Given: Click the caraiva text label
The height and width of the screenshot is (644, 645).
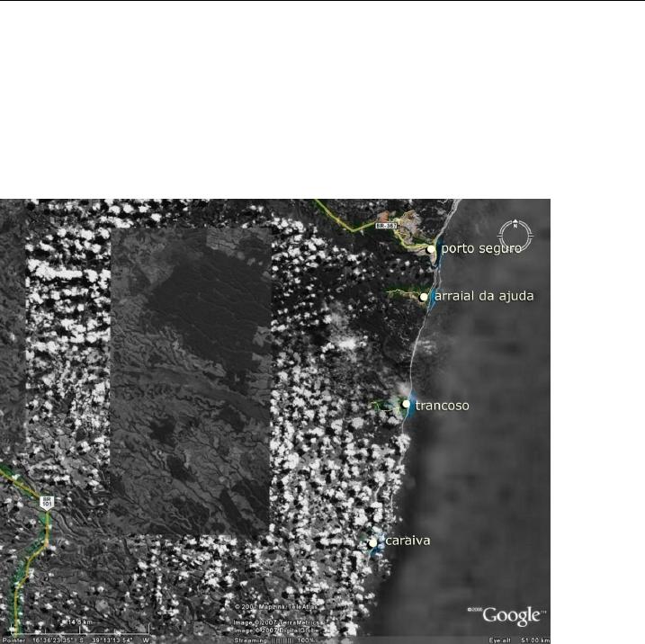Looking at the screenshot, I should (x=408, y=541).
